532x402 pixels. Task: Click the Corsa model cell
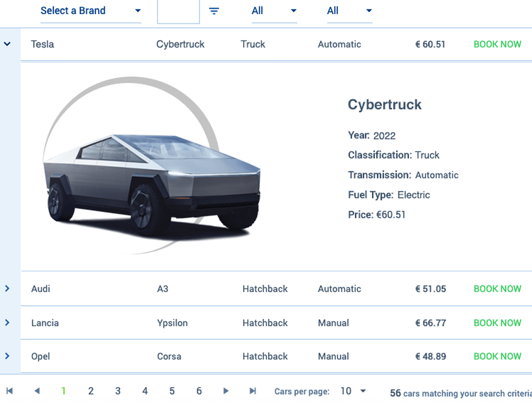pos(169,356)
